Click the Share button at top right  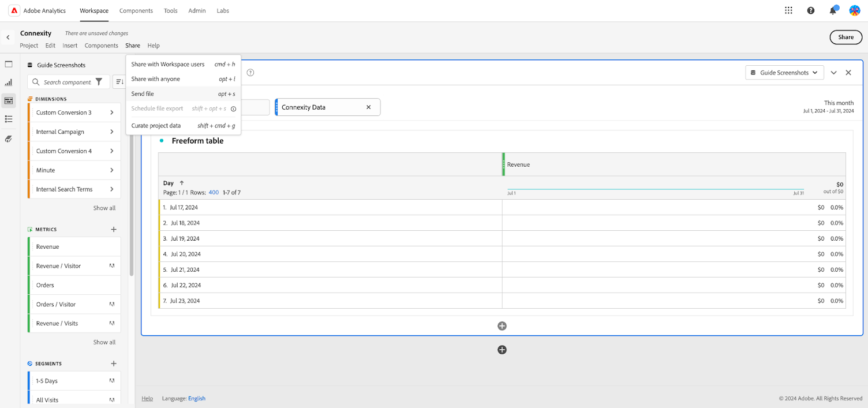click(x=845, y=38)
